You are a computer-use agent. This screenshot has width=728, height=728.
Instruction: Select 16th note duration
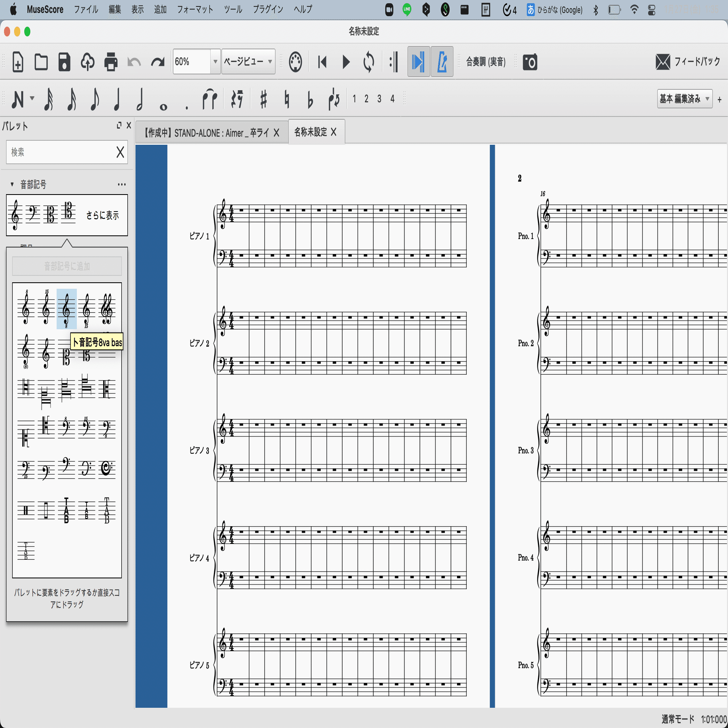click(72, 99)
